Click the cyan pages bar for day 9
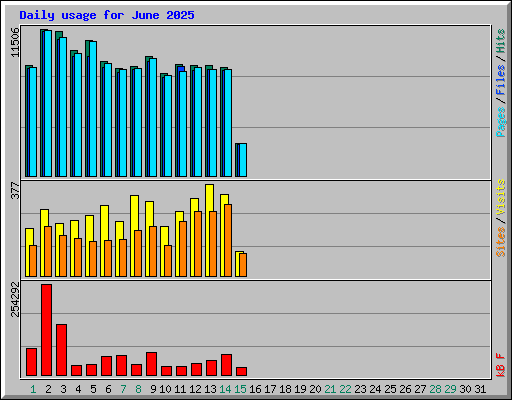This screenshot has height=400, width=512. [x=153, y=117]
